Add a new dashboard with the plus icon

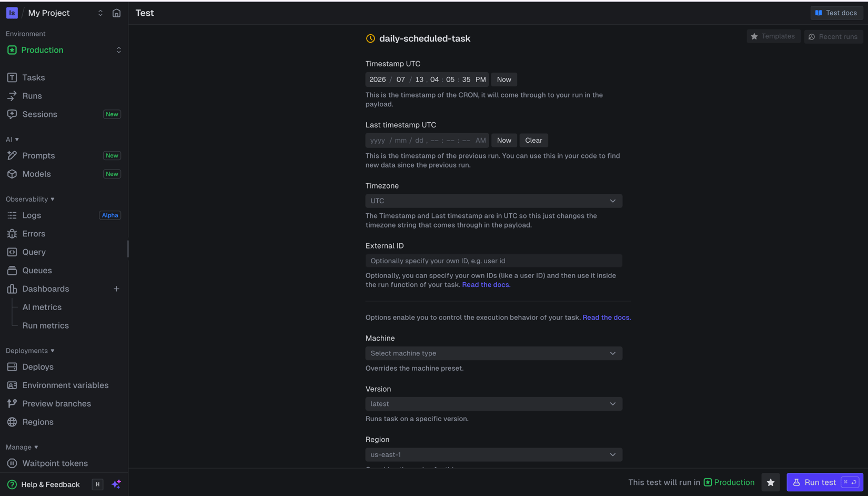(x=116, y=289)
